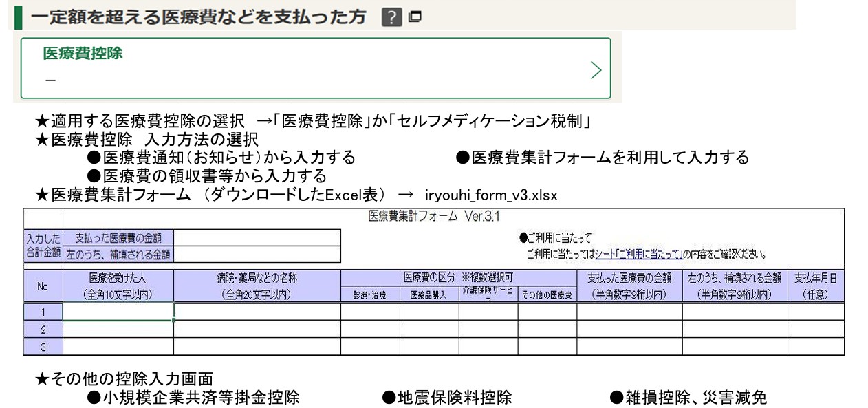Select the 支払った医療費の金額 cell in row 1
Screen dimensions: 868x408
click(x=629, y=312)
